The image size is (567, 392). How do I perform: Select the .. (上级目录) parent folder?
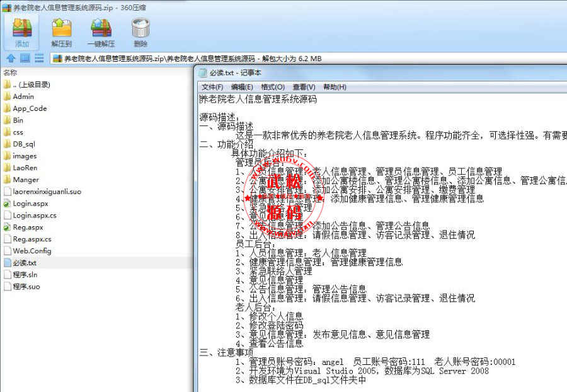point(27,84)
